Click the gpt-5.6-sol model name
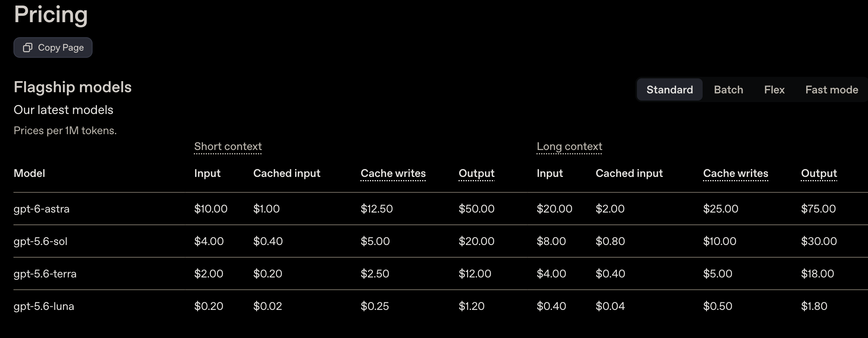868x338 pixels. point(40,241)
